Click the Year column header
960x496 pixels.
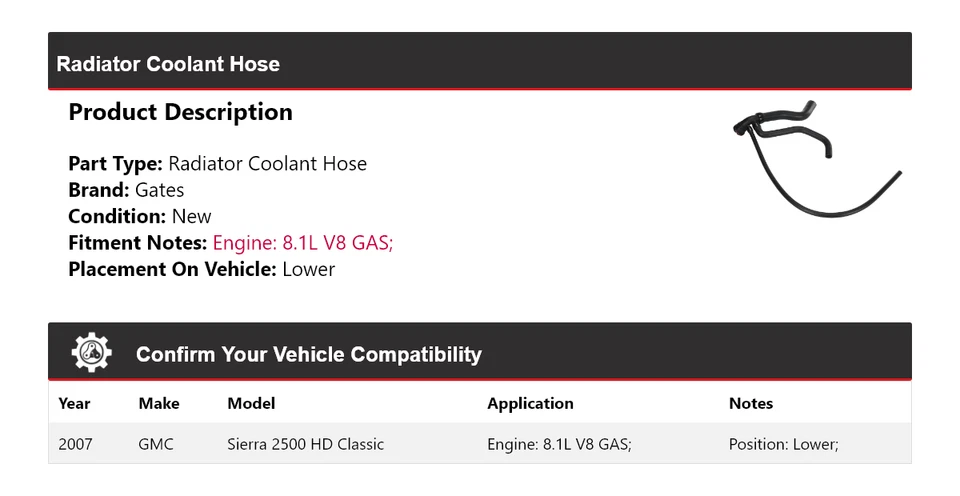74,404
